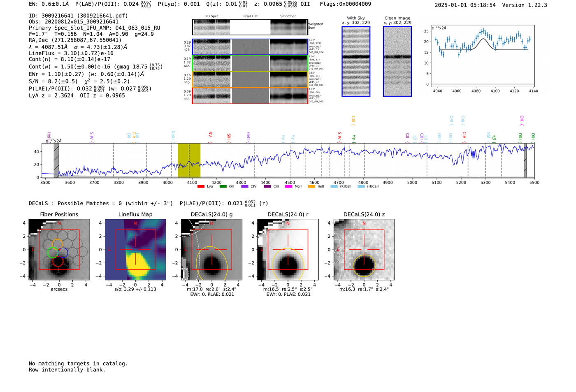
Task: Click the z-band 'm:16.3 re:1.7"' caption
Action: pos(364,289)
